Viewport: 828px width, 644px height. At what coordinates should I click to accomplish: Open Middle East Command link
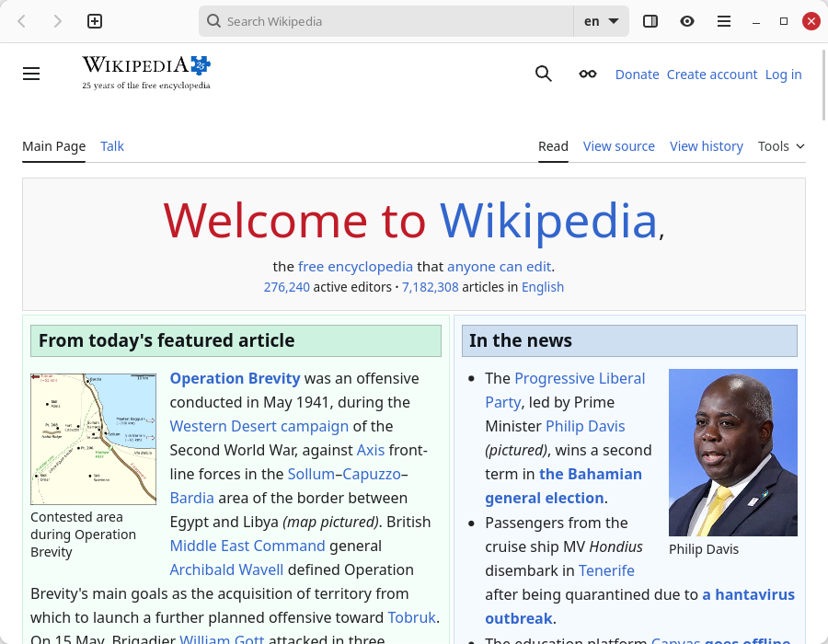247,546
